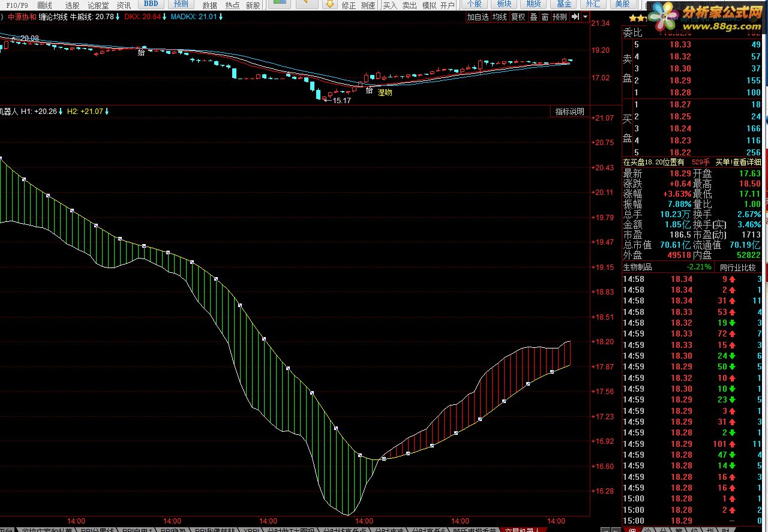Click sell level 5 price 18.33
The width and height of the screenshot is (768, 532).
pyautogui.click(x=680, y=44)
